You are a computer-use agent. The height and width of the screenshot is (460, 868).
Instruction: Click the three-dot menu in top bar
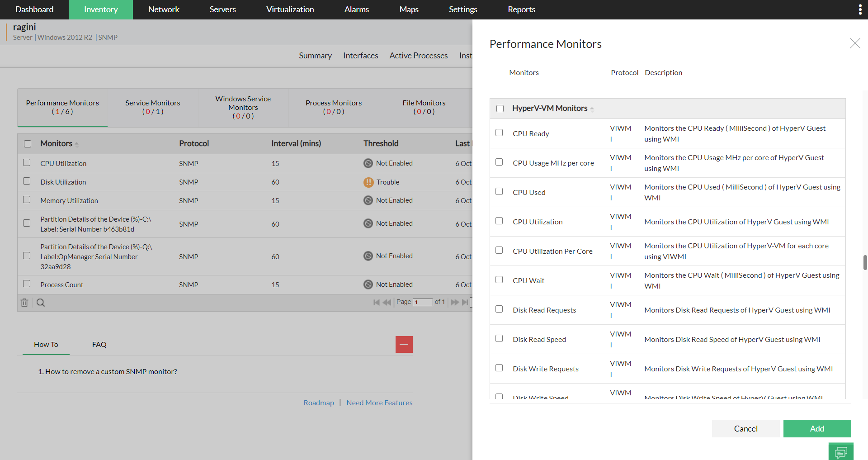tap(860, 9)
